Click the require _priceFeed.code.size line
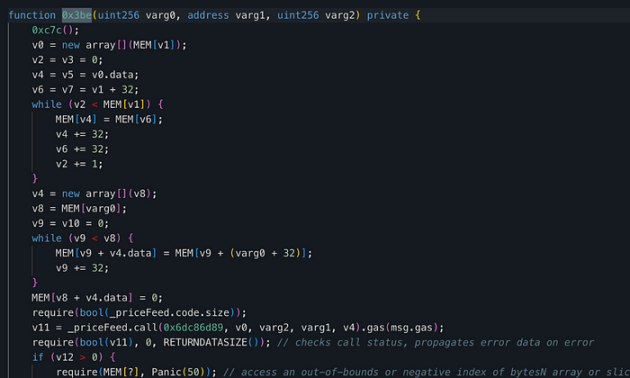 click(139, 313)
